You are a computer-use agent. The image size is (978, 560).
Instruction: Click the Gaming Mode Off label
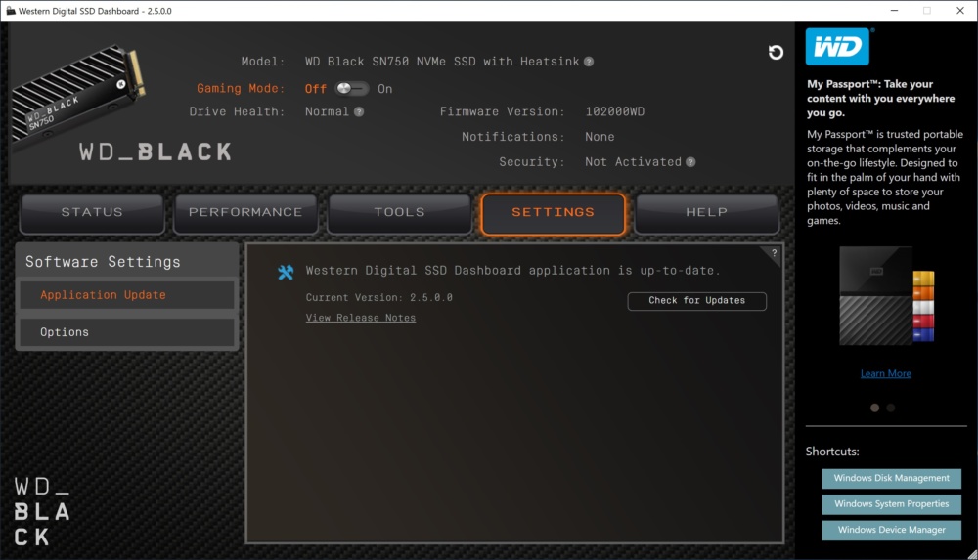(316, 89)
